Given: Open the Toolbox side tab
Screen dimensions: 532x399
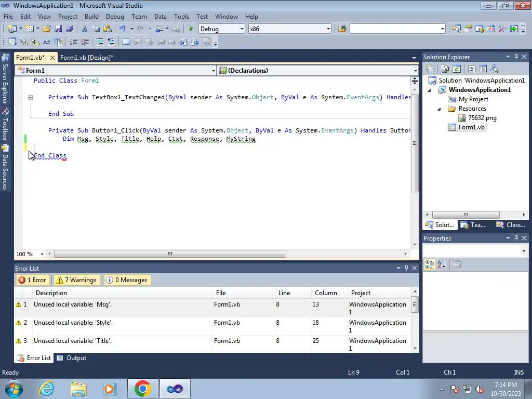Looking at the screenshot, I should [x=5, y=125].
